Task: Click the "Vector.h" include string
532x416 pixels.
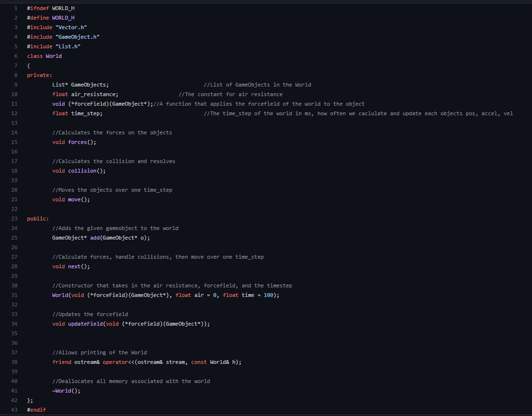Action: pyautogui.click(x=71, y=27)
